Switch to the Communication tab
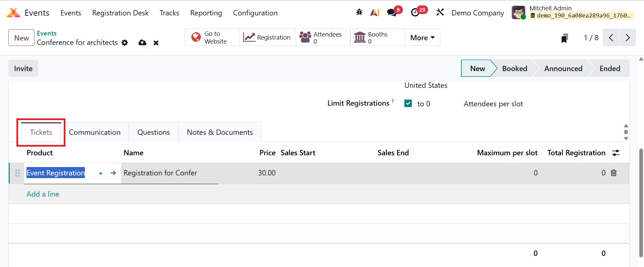Screen dimensions: 644x267 pos(95,132)
